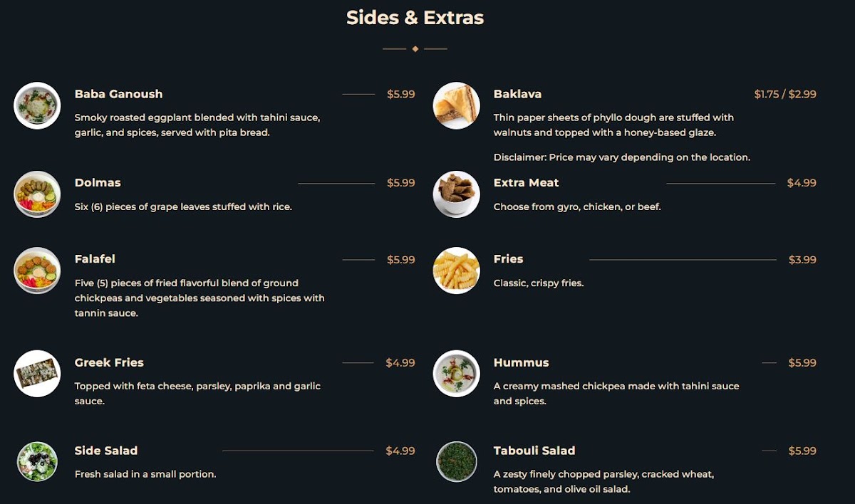855x504 pixels.
Task: Select the Dolmas menu item name
Action: (98, 183)
